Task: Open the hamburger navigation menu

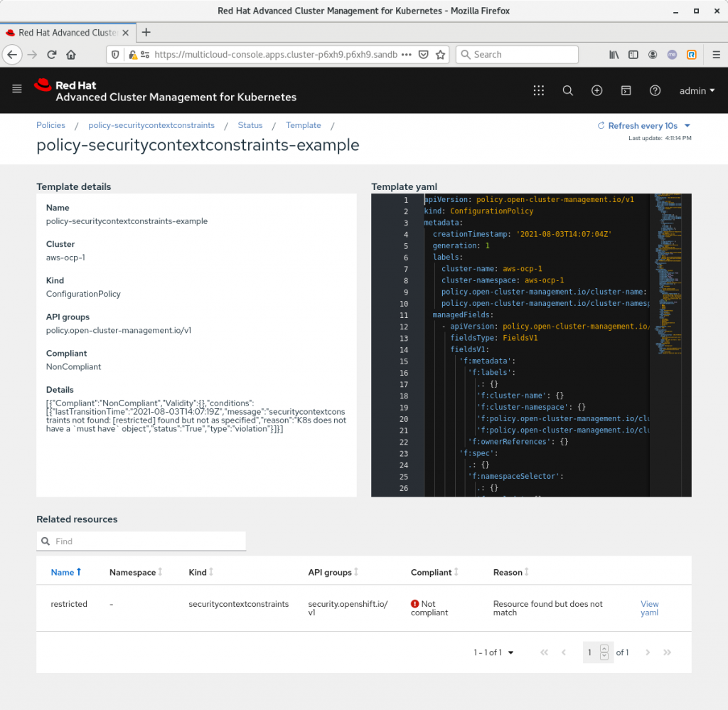Action: (x=17, y=89)
